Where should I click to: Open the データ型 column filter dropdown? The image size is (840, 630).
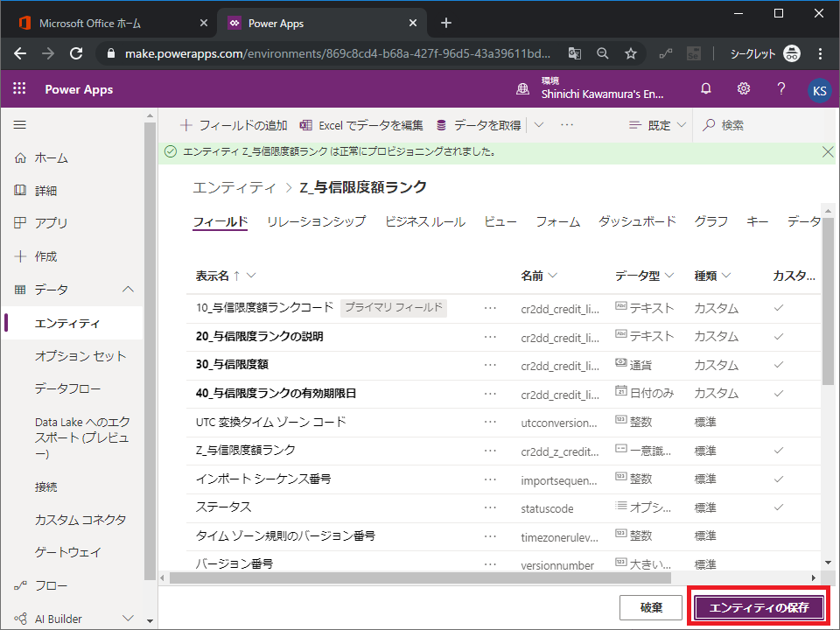tap(668, 276)
